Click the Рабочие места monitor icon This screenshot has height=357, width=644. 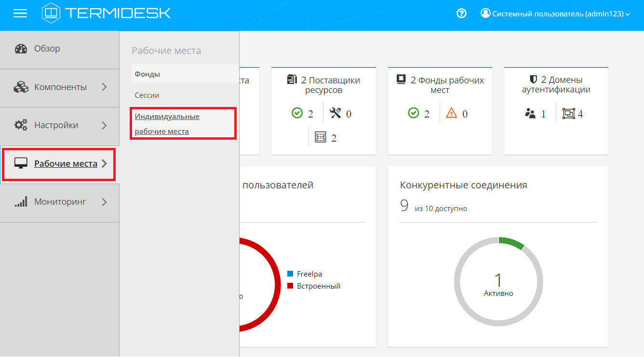tap(21, 164)
